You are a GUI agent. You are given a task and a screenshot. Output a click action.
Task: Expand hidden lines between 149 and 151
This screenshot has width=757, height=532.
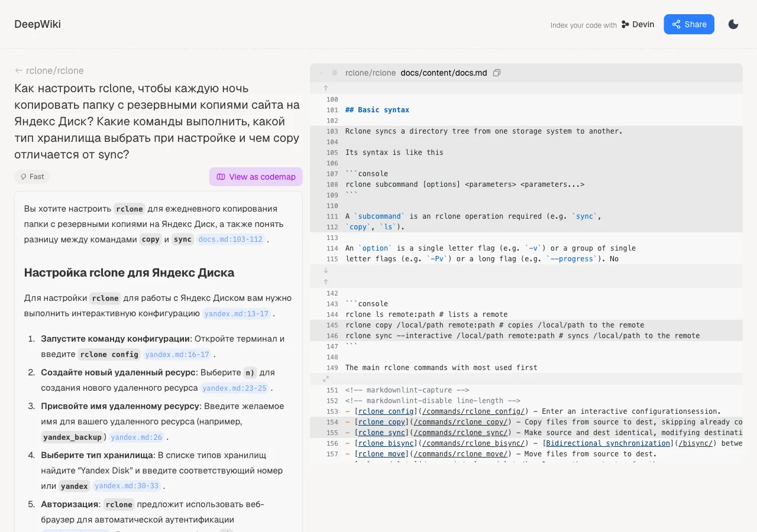325,379
